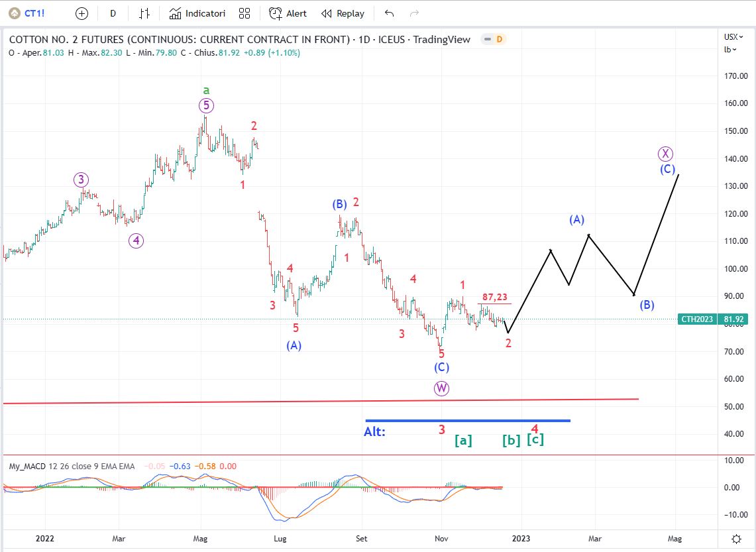Select the 87,23 price level label
This screenshot has height=552, width=756.
pos(495,298)
